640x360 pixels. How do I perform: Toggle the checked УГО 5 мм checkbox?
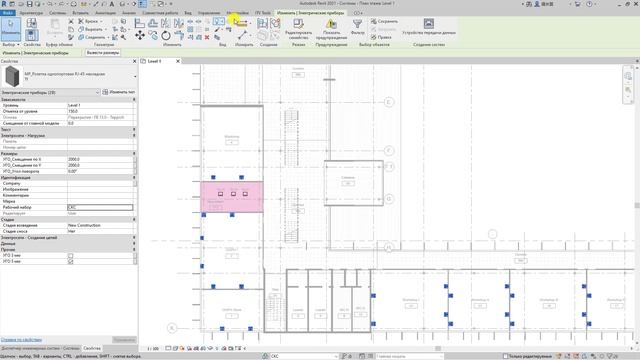(70, 261)
